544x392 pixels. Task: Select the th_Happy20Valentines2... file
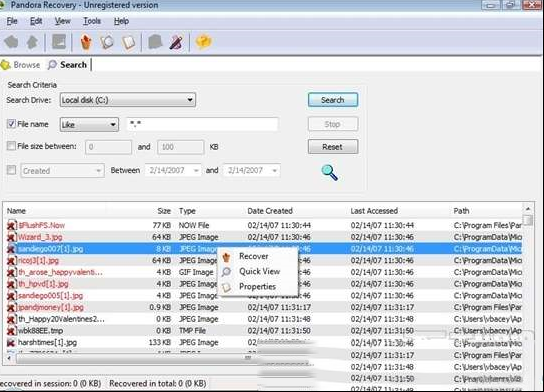click(x=61, y=319)
